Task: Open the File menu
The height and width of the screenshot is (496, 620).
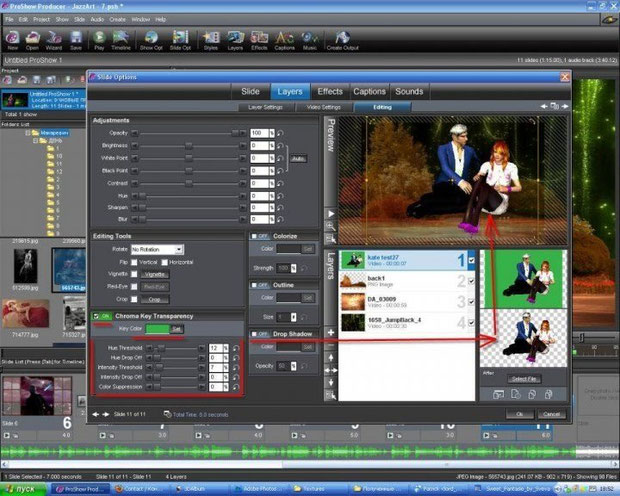Action: (x=9, y=19)
